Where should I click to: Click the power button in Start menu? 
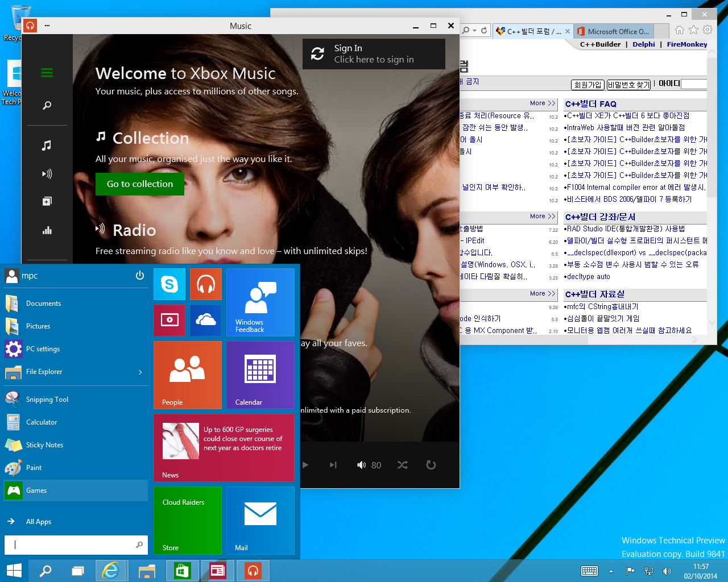(x=140, y=276)
